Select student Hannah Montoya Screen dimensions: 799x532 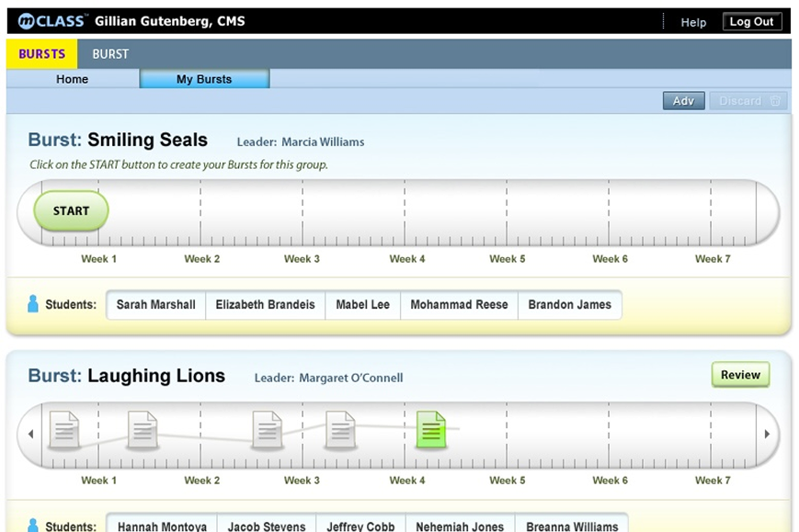162,525
